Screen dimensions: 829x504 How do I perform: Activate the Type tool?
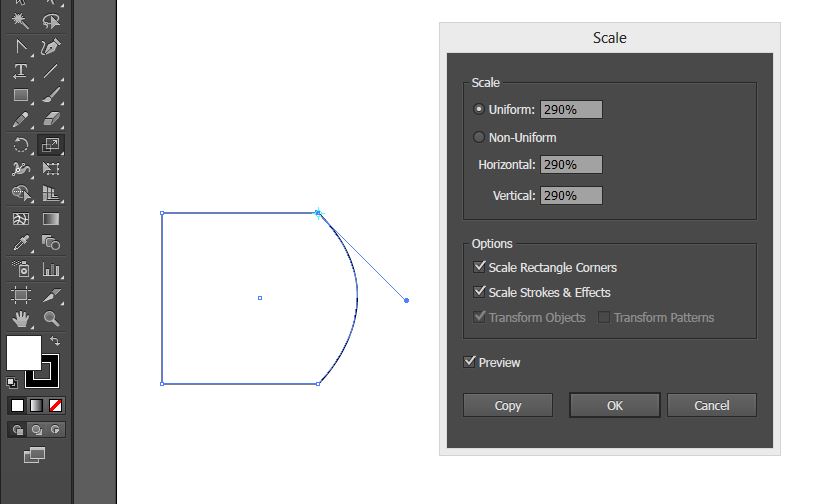click(21, 71)
